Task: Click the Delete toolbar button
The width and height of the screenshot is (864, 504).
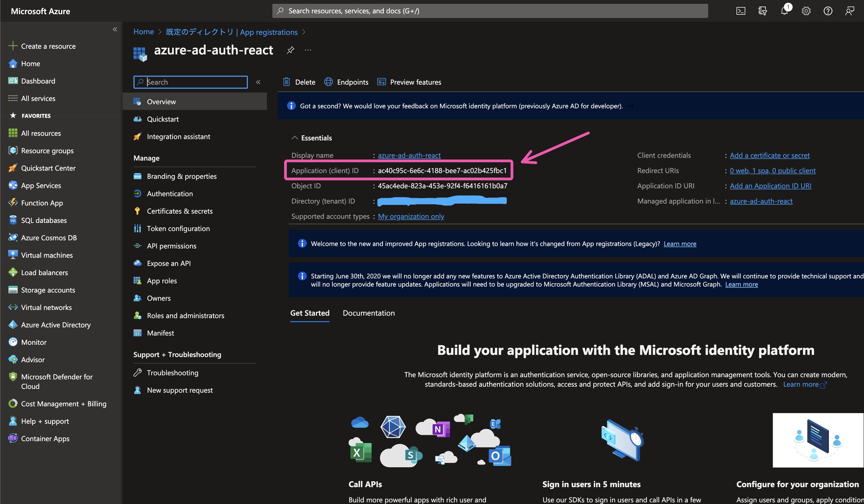Action: (299, 82)
